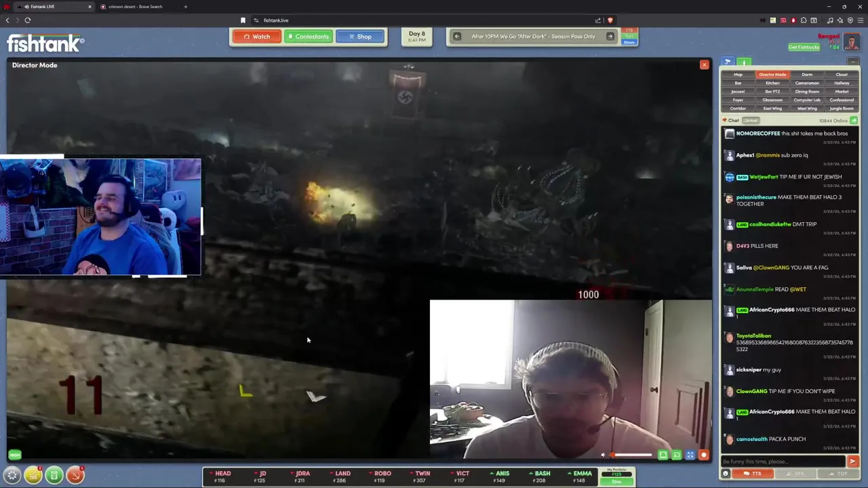Enter fullscreen on the video player
Image resolution: width=868 pixels, height=488 pixels.
click(690, 455)
